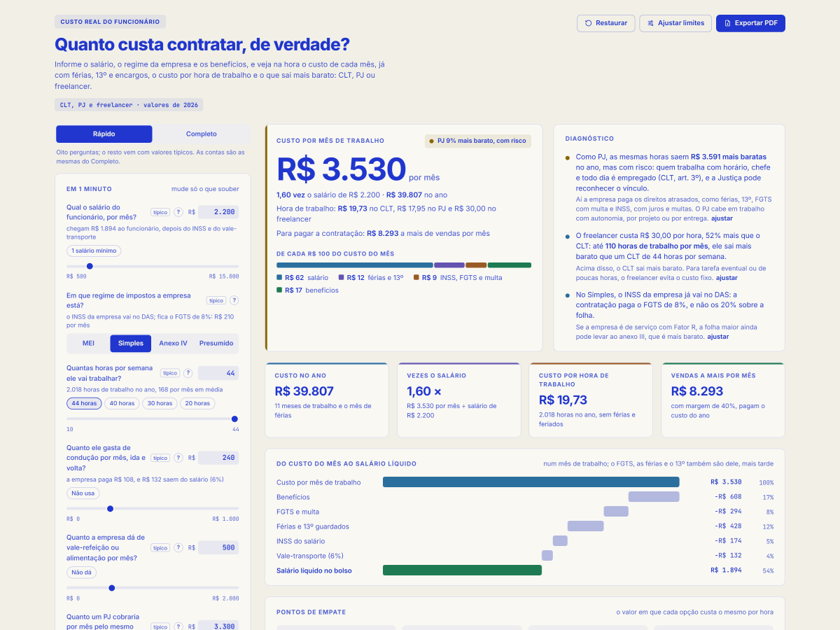Viewport: 840px width, 630px height.
Task: Click the típico tag for tax regime
Action: click(216, 300)
